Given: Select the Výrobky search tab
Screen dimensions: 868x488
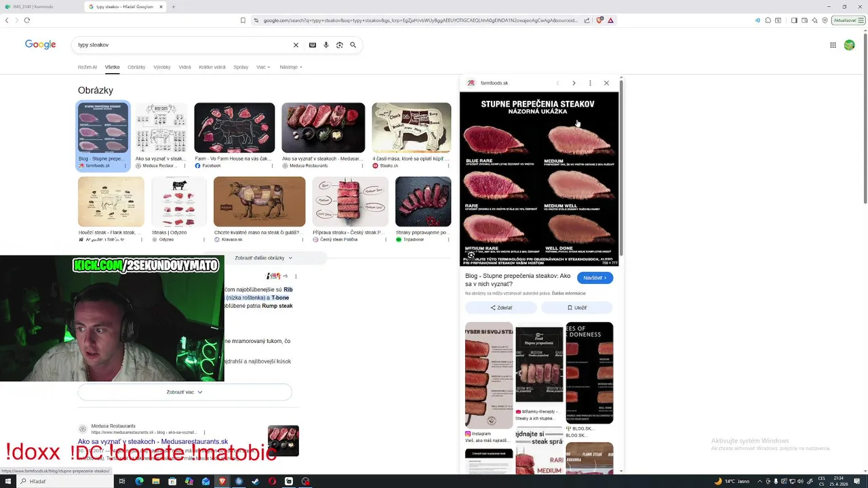Looking at the screenshot, I should (x=162, y=67).
